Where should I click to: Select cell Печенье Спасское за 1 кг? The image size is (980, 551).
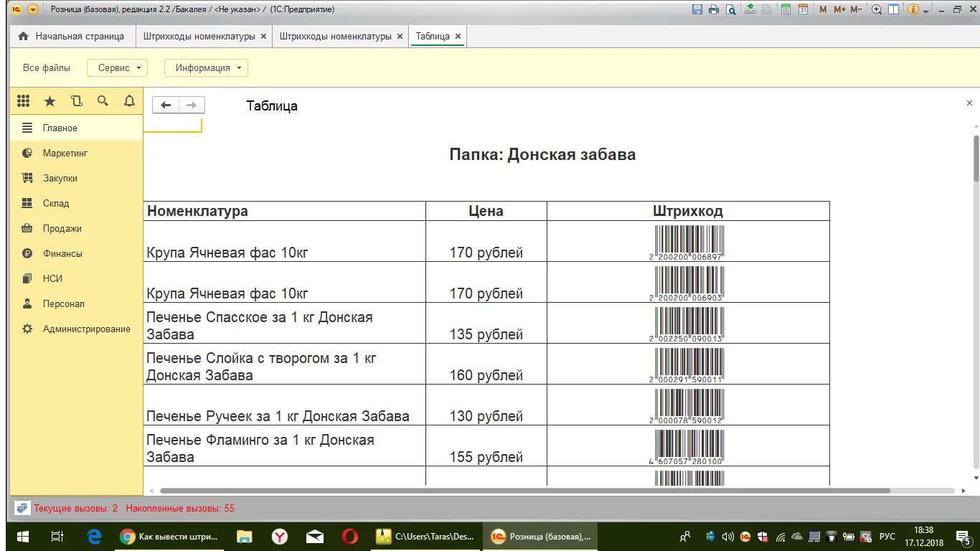[x=284, y=323]
